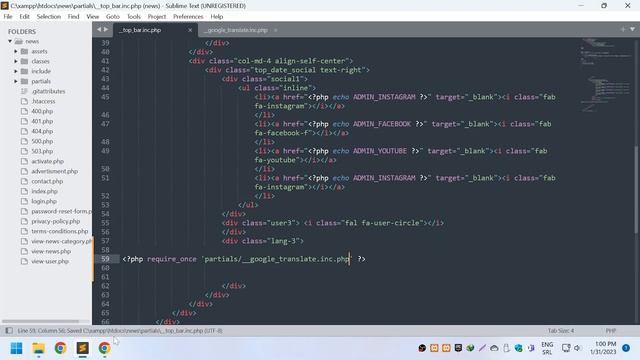Collapse the news root folder

click(x=10, y=41)
